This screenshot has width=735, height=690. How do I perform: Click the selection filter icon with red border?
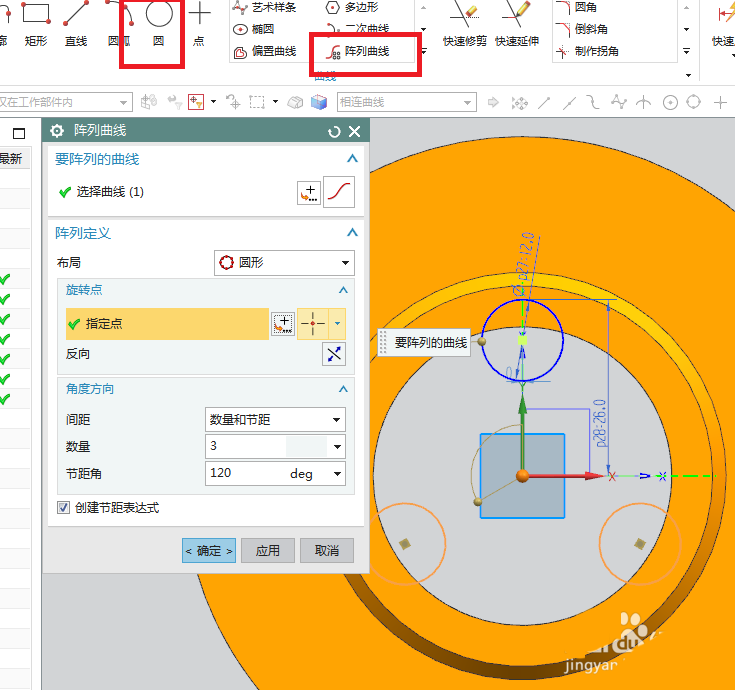pos(195,102)
